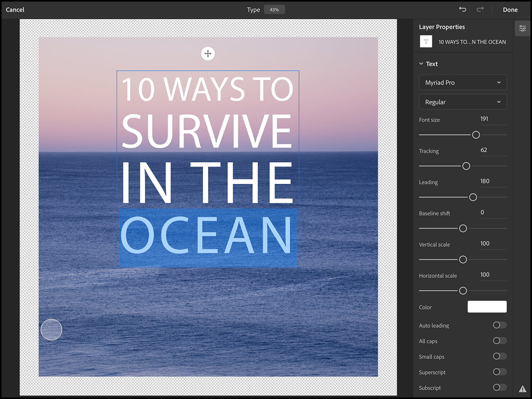The height and width of the screenshot is (399, 532).
Task: Select the text layer T thumbnail
Action: point(426,41)
